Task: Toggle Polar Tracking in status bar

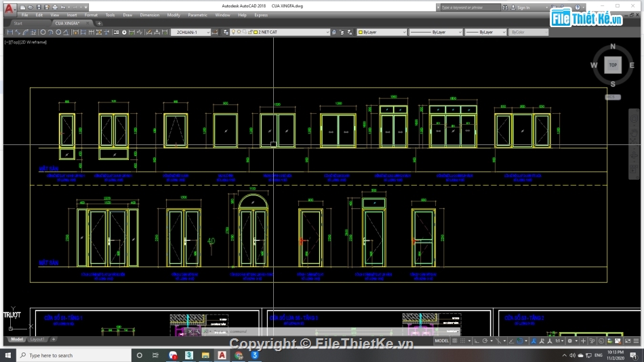Action: [485, 340]
